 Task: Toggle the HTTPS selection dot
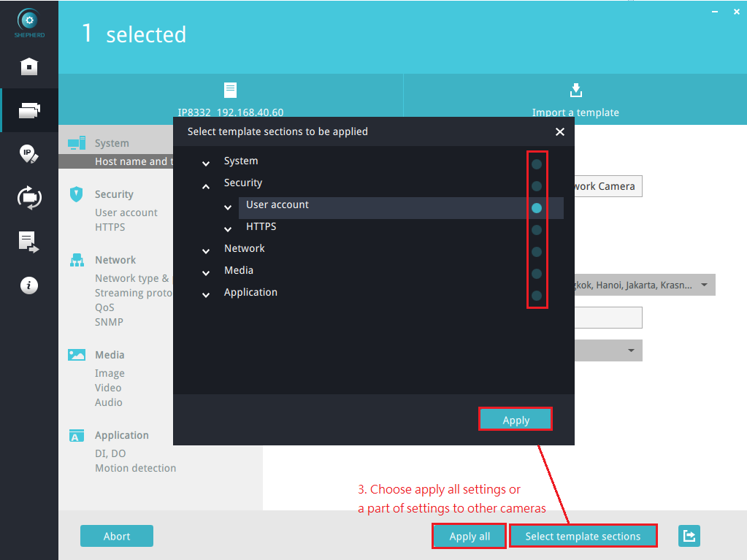537,229
